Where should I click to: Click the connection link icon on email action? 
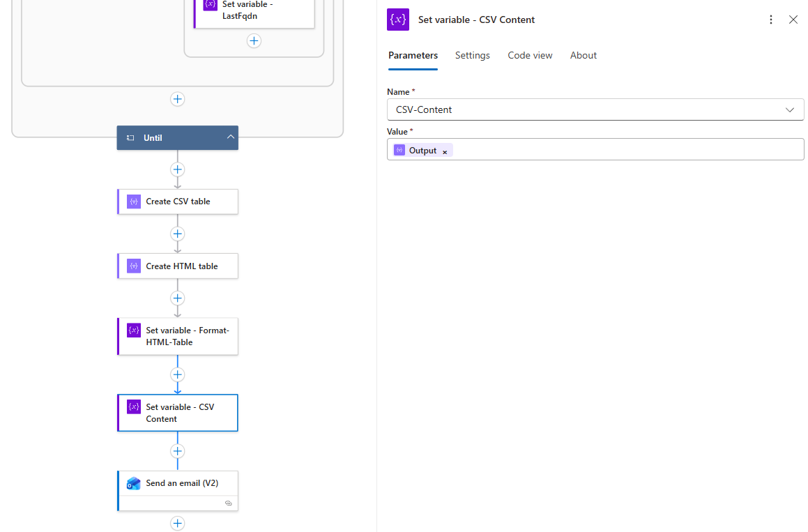pos(228,503)
